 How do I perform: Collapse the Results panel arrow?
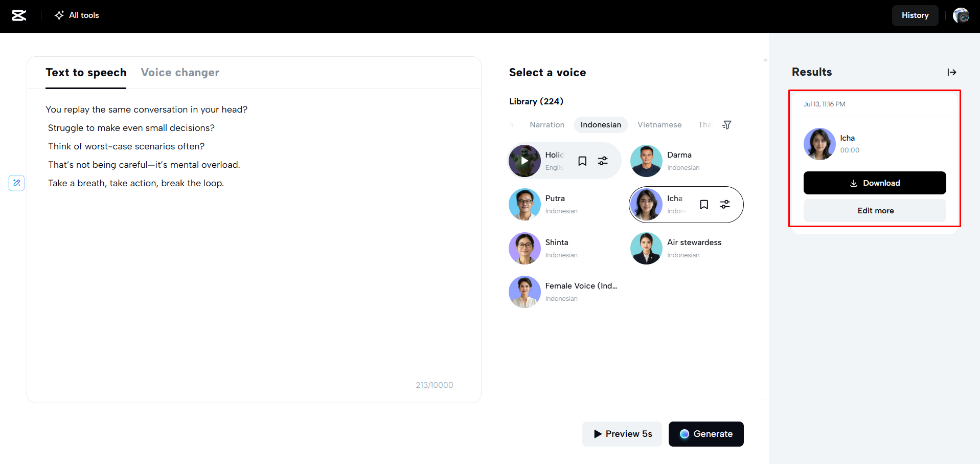pyautogui.click(x=951, y=72)
